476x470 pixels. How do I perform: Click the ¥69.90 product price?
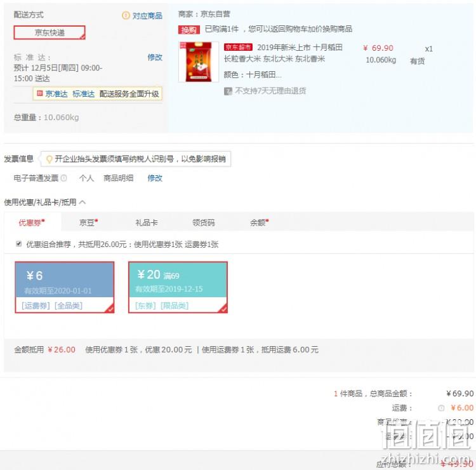click(x=378, y=48)
